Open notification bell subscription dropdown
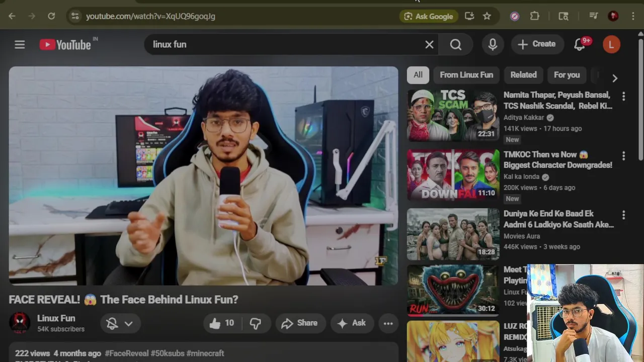This screenshot has width=644, height=362. click(x=120, y=323)
